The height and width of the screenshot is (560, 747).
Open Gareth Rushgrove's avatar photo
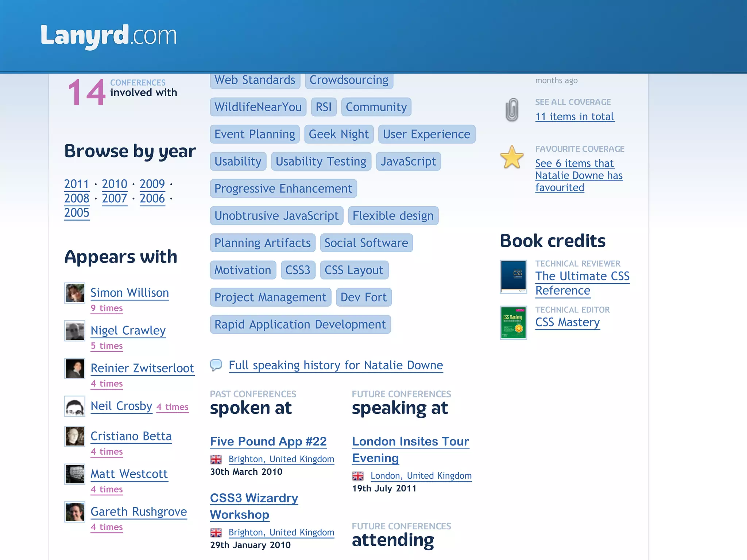pyautogui.click(x=75, y=512)
